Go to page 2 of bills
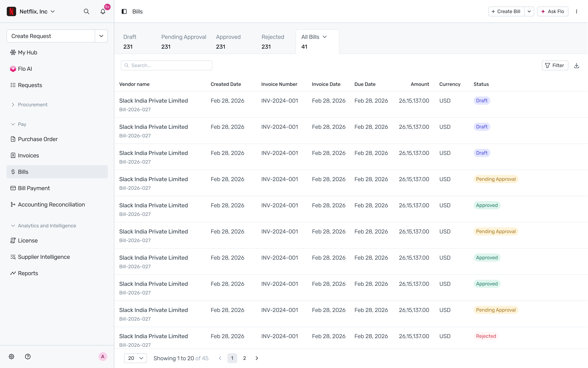Screen dimensions: 588x368 pyautogui.click(x=244, y=358)
